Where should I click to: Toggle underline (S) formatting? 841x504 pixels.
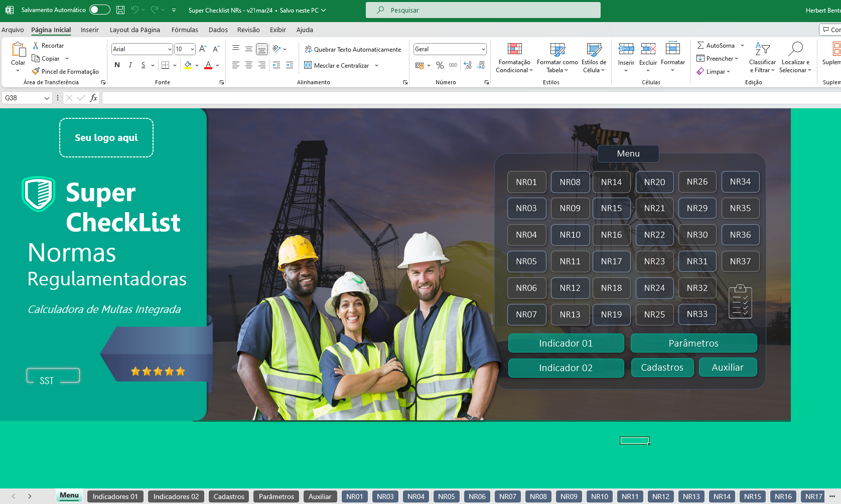pyautogui.click(x=144, y=65)
